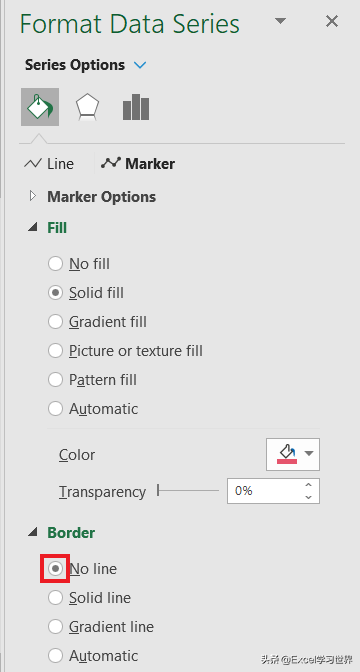This screenshot has width=360, height=672.
Task: Open task pane options arrow beside title
Action: pos(280,21)
